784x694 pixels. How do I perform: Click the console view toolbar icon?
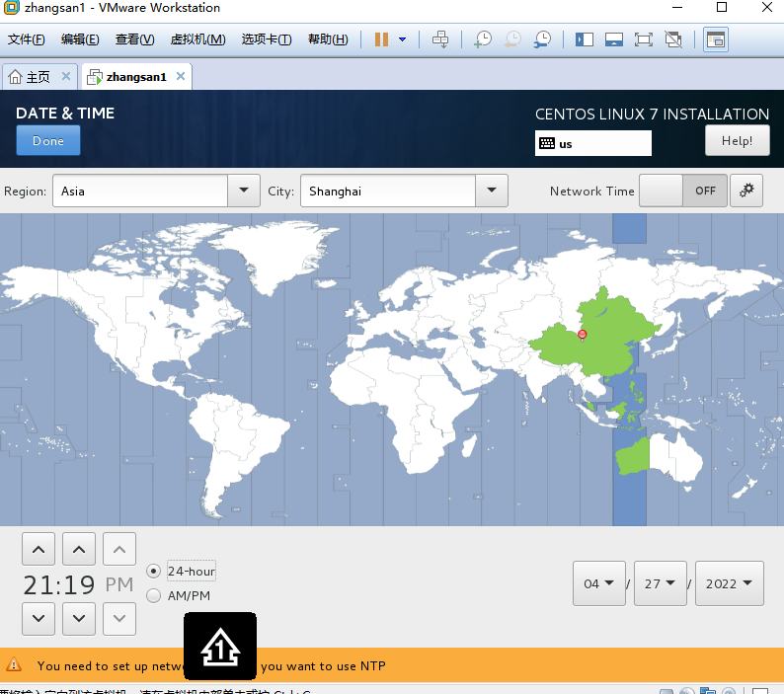[x=716, y=39]
